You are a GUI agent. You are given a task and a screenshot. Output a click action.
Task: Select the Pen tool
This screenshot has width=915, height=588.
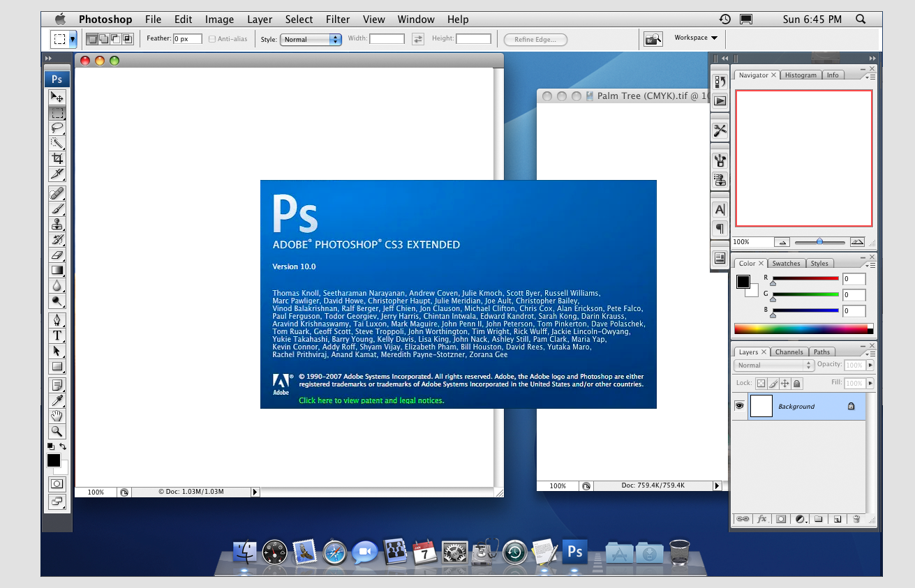57,320
